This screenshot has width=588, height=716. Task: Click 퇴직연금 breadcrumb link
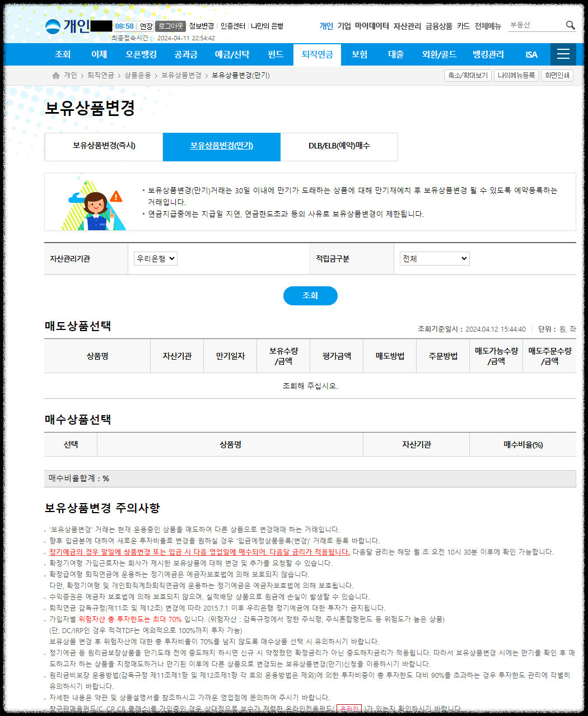pyautogui.click(x=101, y=75)
